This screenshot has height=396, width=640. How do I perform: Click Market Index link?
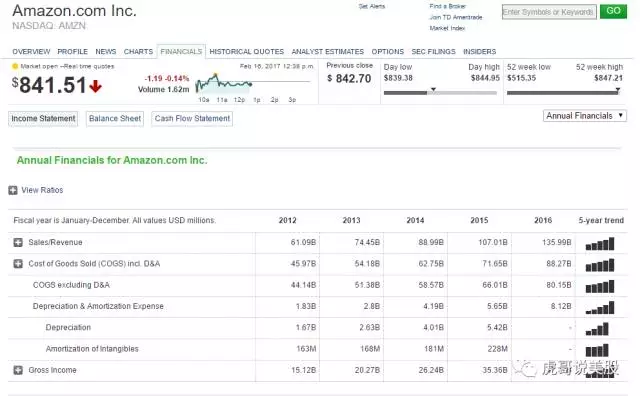[x=447, y=28]
